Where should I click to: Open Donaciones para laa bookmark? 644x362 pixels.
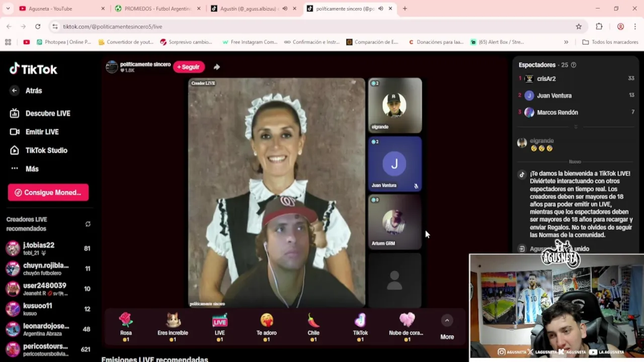coord(436,42)
